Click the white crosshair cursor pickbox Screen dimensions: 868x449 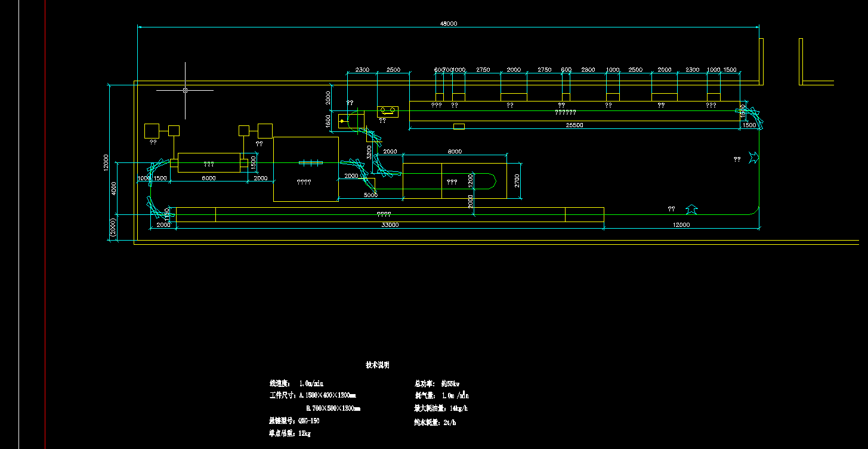pyautogui.click(x=185, y=90)
